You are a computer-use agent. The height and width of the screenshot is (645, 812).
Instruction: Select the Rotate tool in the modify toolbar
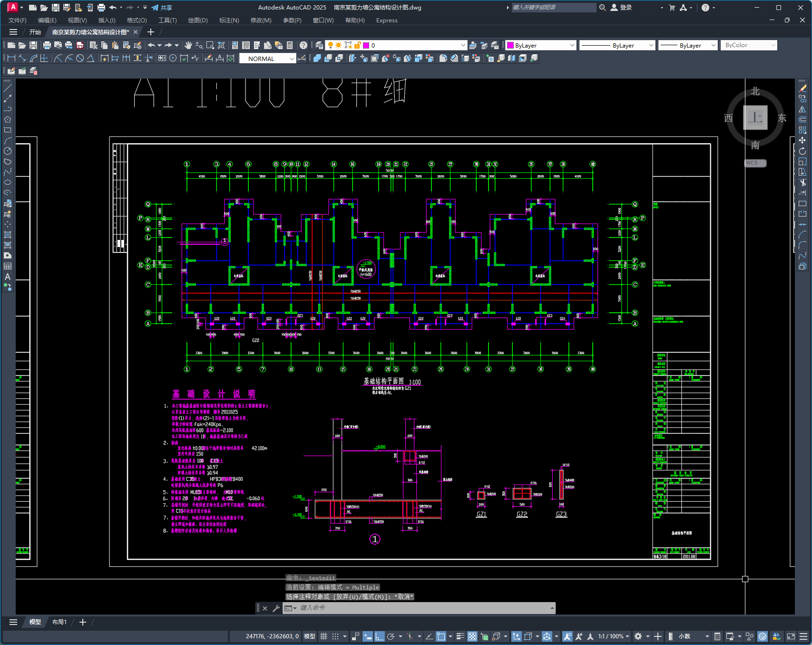(x=802, y=151)
